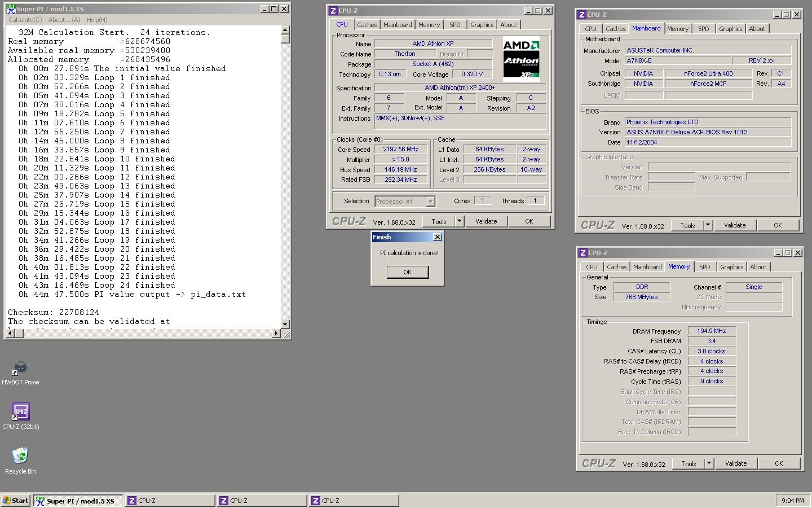Open CPU-Z (32bit) desktop shortcut

coord(20,417)
